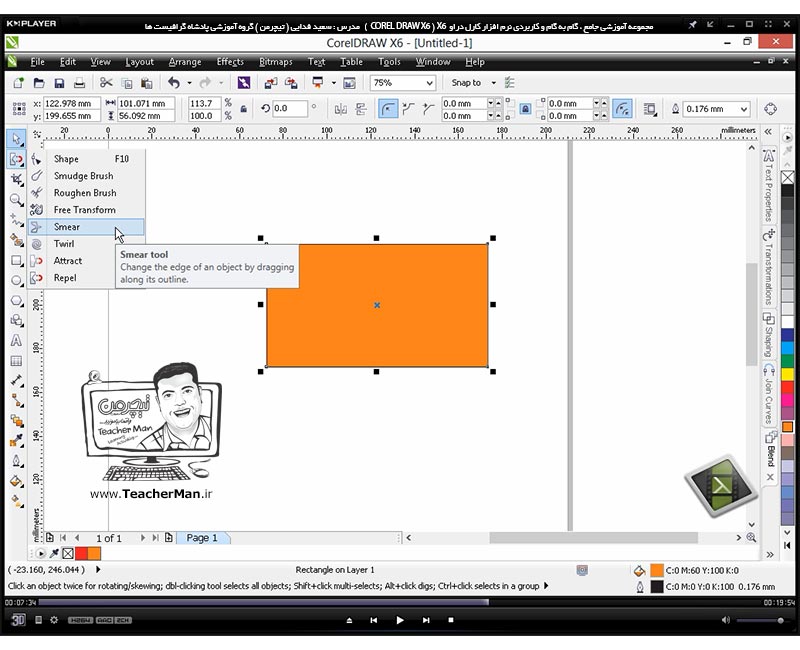This screenshot has height=650, width=800.
Task: Click the Import icon
Action: (x=271, y=83)
